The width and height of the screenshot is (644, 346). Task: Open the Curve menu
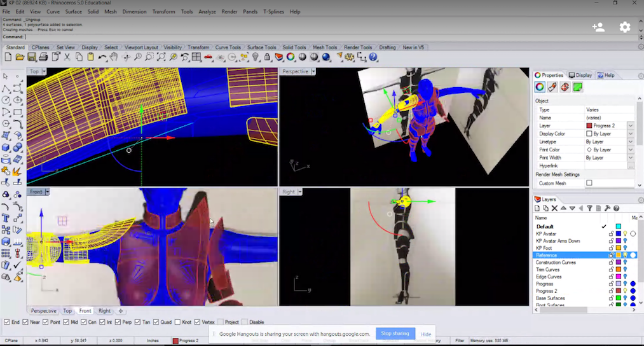coord(53,11)
